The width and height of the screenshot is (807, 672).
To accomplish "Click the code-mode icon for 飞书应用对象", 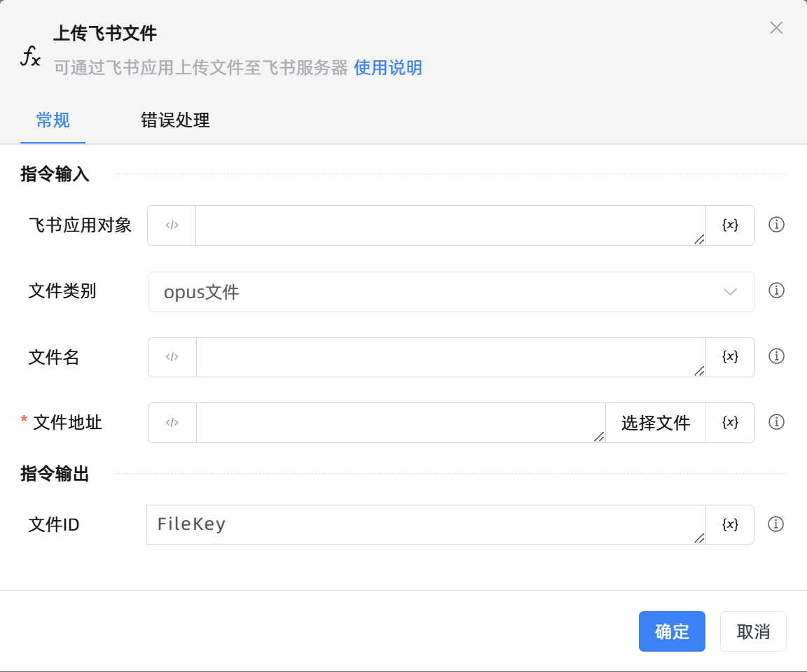I will pos(172,225).
